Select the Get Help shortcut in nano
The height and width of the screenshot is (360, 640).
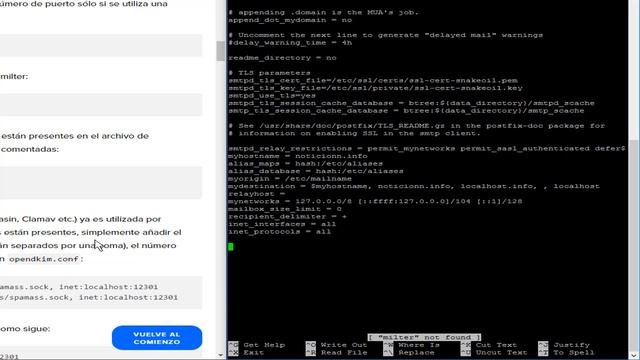pyautogui.click(x=257, y=345)
